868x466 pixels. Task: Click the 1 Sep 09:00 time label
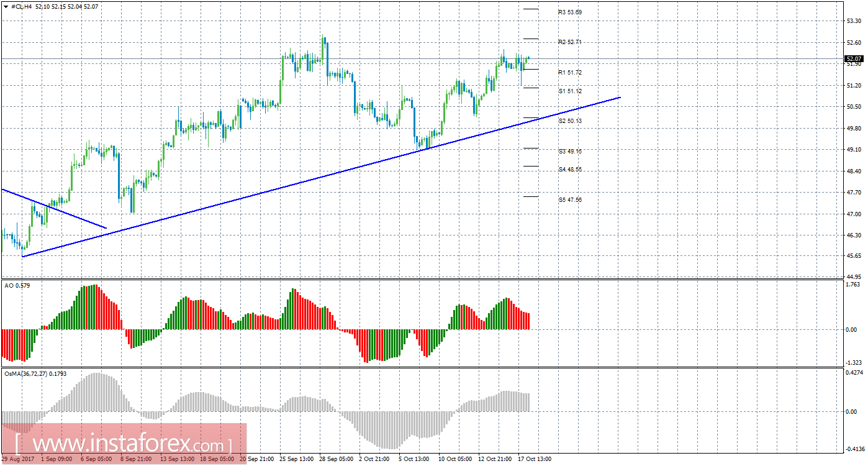(x=56, y=459)
